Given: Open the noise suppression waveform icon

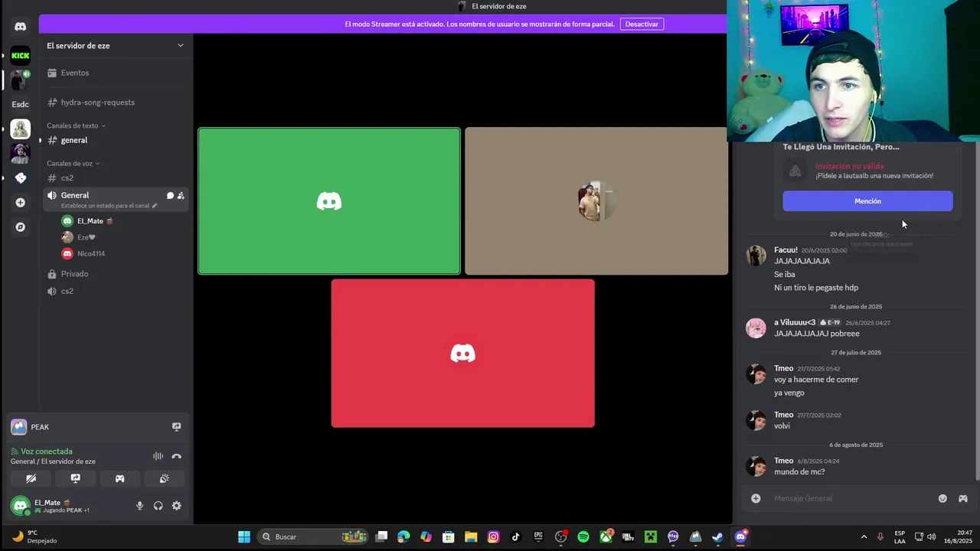Looking at the screenshot, I should click(158, 456).
